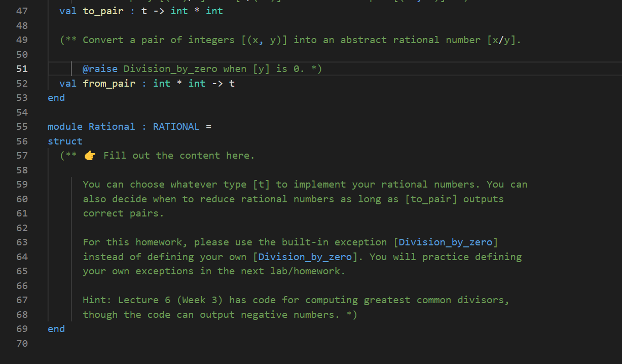Click 'built-in exception' on line 63
Viewport: 622px width, 364px height.
click(x=335, y=242)
